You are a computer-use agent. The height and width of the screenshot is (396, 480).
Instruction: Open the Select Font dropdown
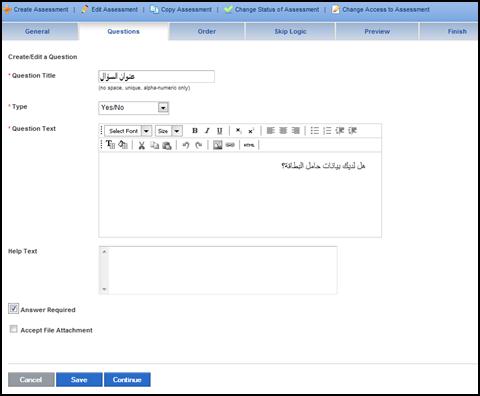point(128,131)
